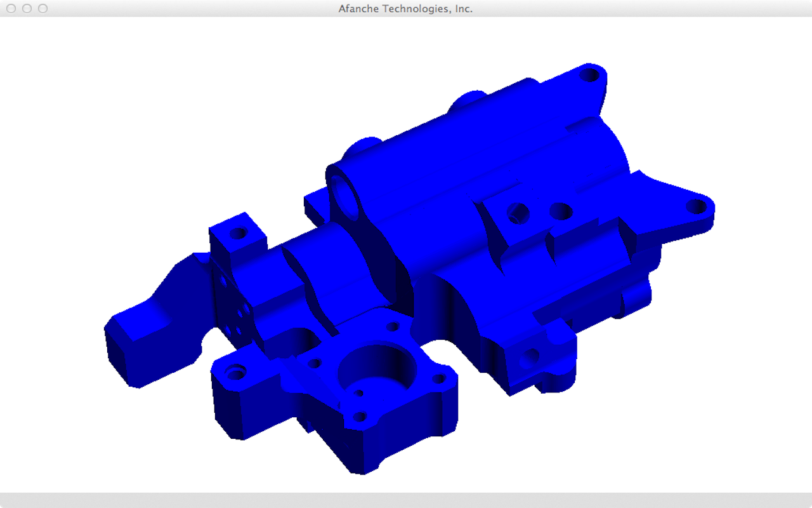The width and height of the screenshot is (812, 508).
Task: Click the front flange's top corner bolt hole
Action: [393, 326]
